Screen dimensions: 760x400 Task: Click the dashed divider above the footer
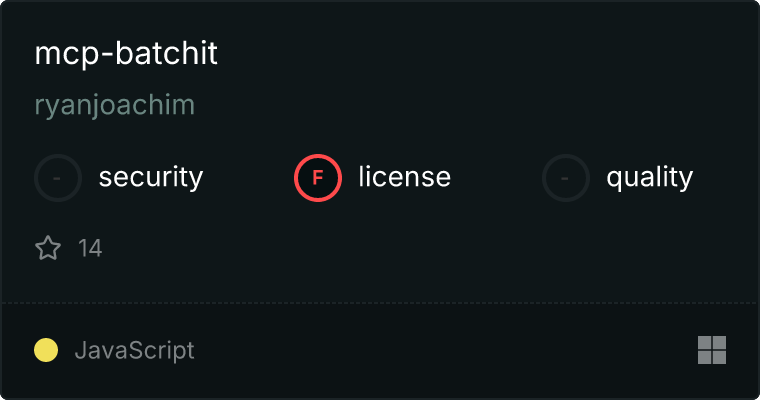(x=380, y=303)
